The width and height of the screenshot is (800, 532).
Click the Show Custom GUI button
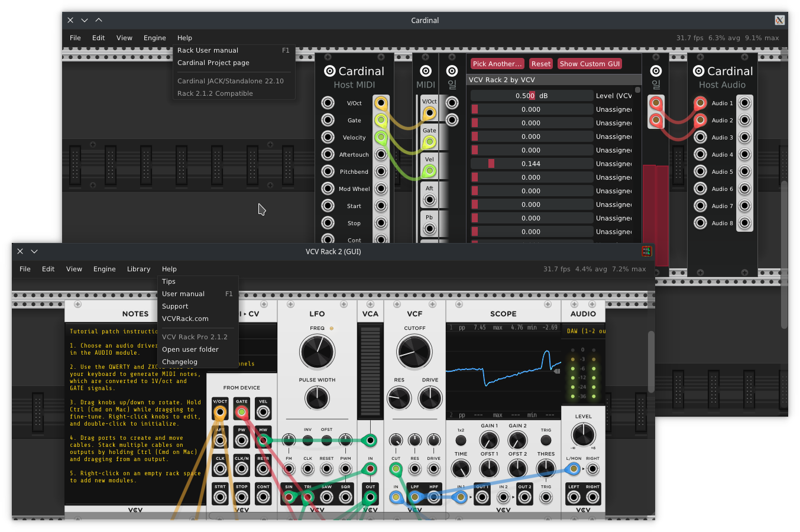coord(590,64)
